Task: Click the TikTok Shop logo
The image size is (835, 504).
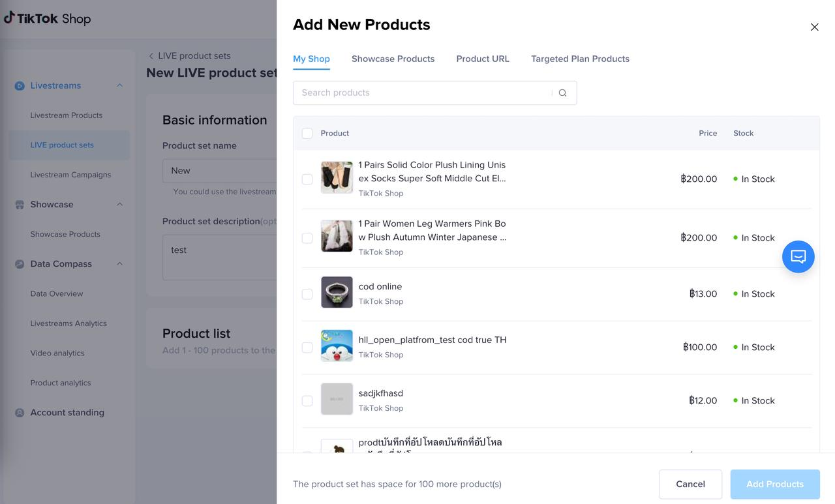Action: pyautogui.click(x=47, y=18)
